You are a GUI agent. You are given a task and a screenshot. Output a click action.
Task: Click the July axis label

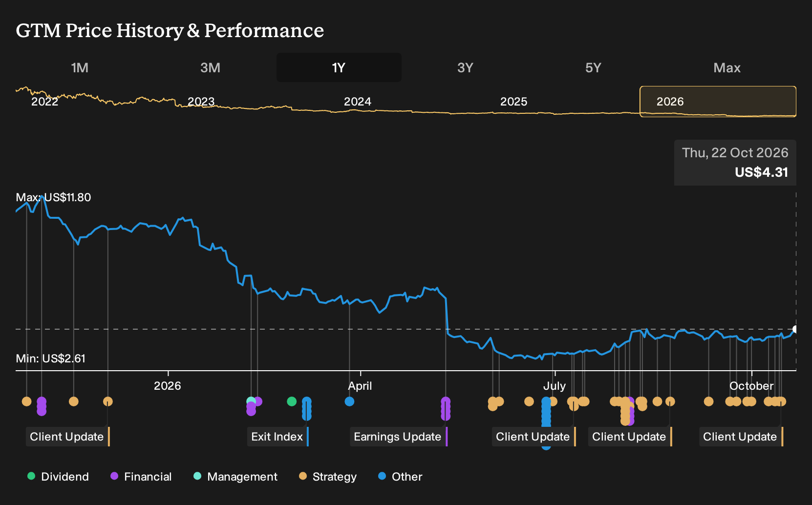[x=555, y=386]
